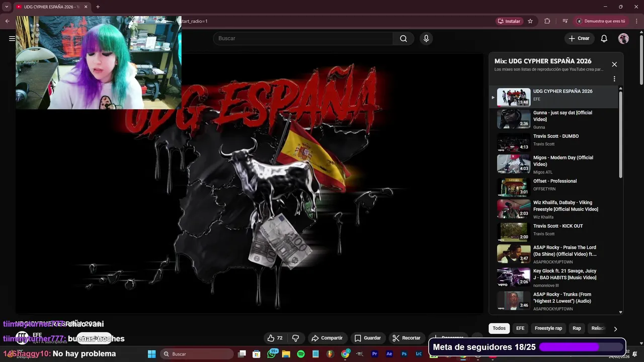This screenshot has height=362, width=644.
Task: Open the Chrome three-dot menu
Action: click(636, 21)
